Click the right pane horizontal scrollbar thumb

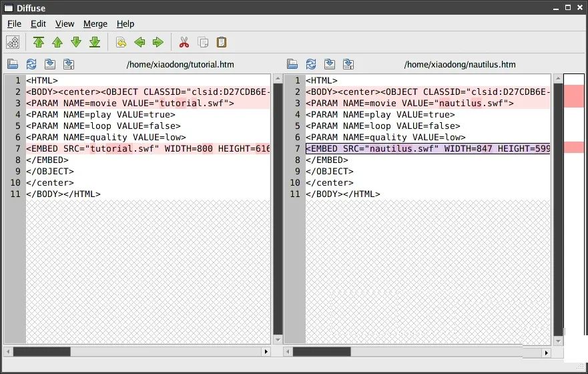[x=322, y=352]
